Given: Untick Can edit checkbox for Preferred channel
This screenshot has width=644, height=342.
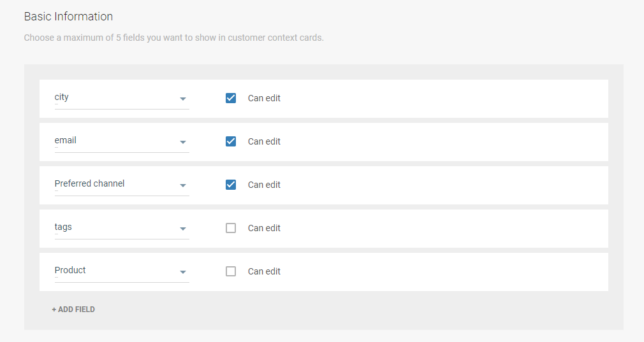Looking at the screenshot, I should [231, 185].
